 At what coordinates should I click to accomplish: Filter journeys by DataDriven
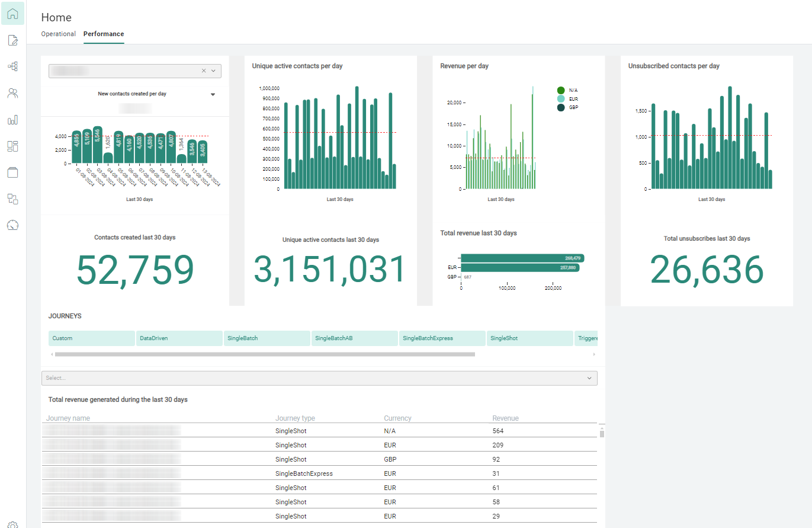179,338
